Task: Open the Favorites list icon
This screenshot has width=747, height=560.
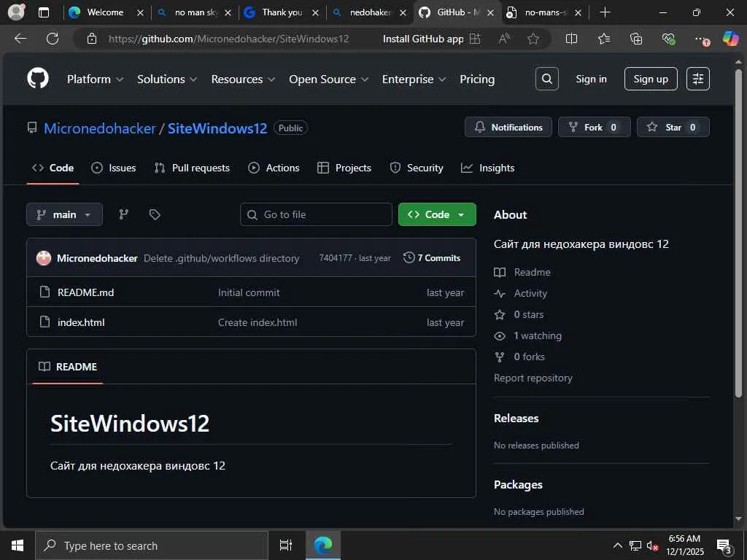Action: click(x=603, y=39)
